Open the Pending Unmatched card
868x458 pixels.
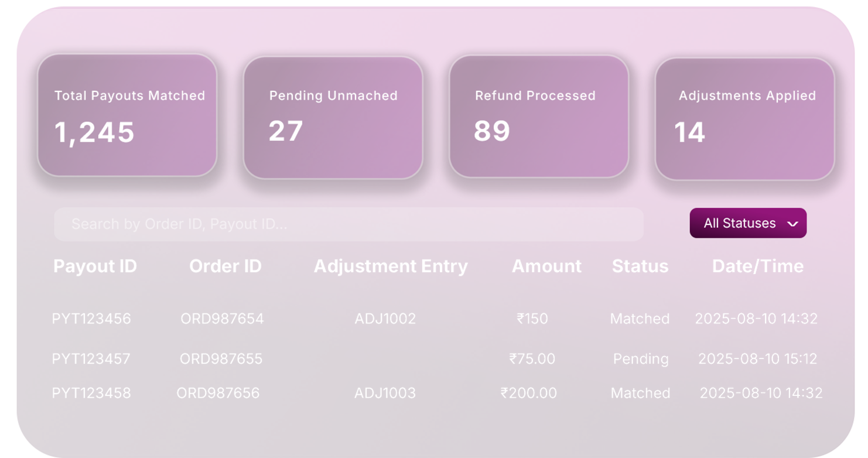point(333,117)
